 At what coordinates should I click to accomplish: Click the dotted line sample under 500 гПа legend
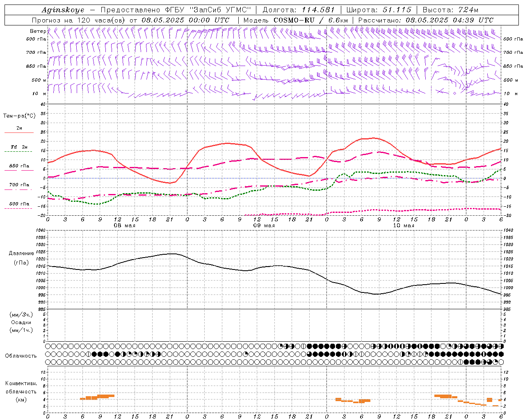click(x=19, y=209)
